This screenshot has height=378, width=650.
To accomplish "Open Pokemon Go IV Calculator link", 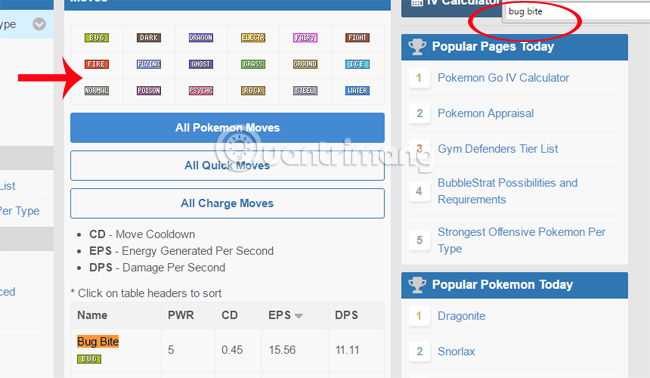I will click(x=503, y=78).
